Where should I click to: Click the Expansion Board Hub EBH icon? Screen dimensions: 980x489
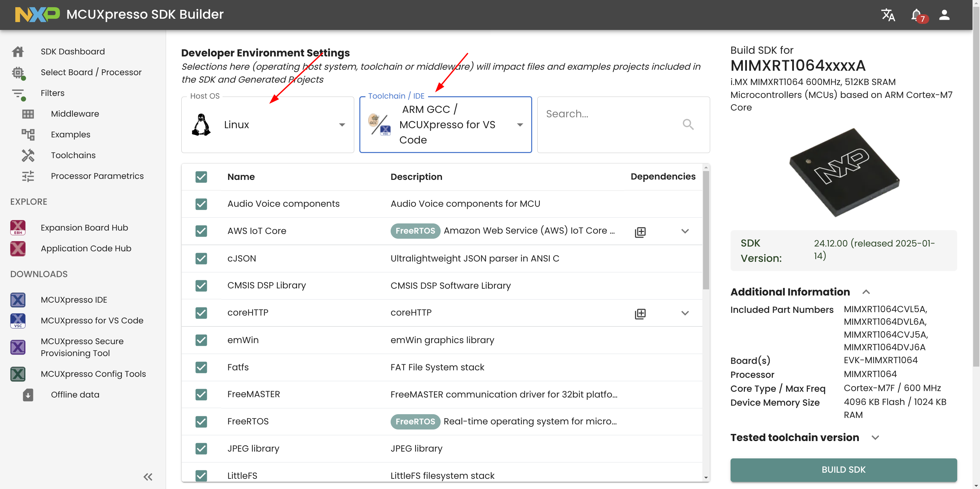pyautogui.click(x=18, y=227)
